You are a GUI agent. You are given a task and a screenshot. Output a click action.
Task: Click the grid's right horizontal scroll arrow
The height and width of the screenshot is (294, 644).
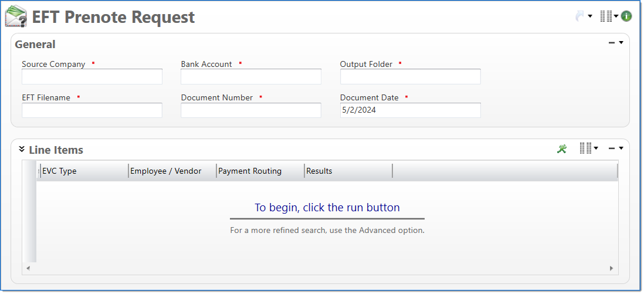(611, 268)
